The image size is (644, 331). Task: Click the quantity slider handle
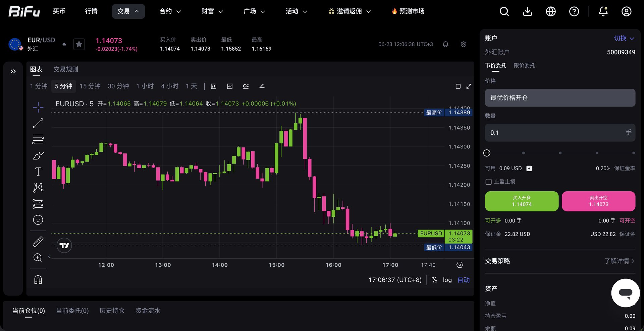[x=487, y=153]
